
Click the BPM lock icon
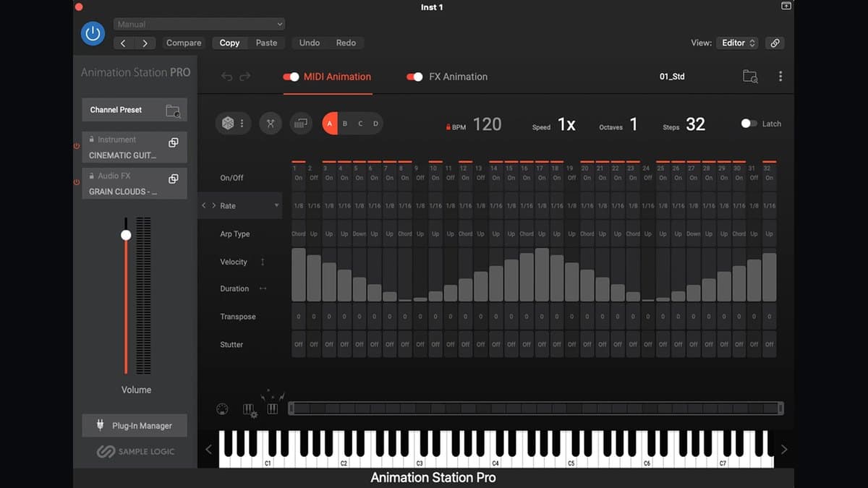pos(448,127)
